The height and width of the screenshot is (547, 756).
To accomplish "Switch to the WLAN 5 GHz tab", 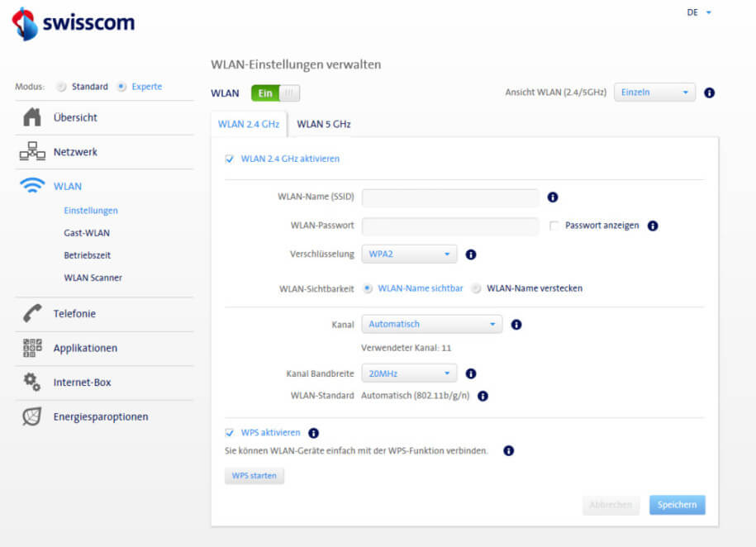I will pyautogui.click(x=324, y=124).
